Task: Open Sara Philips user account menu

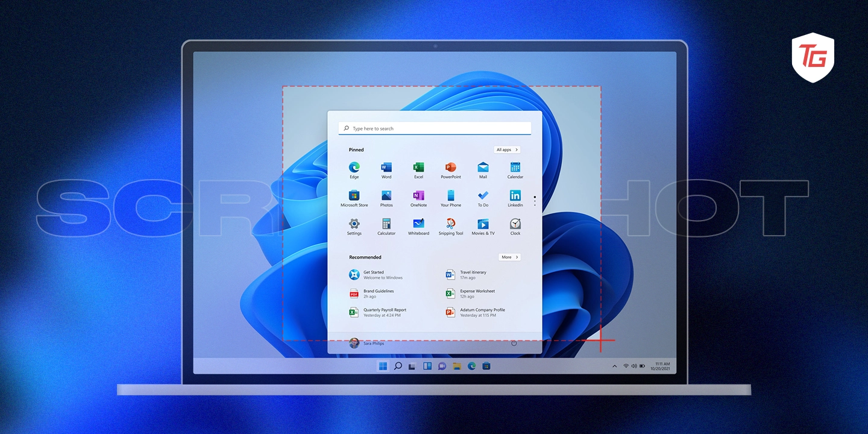Action: [366, 343]
